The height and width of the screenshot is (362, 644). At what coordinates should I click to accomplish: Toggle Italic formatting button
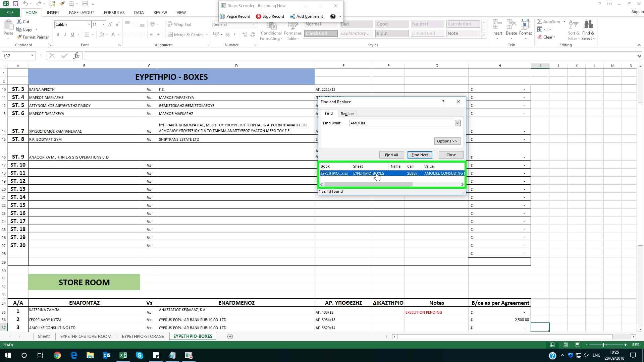click(65, 35)
